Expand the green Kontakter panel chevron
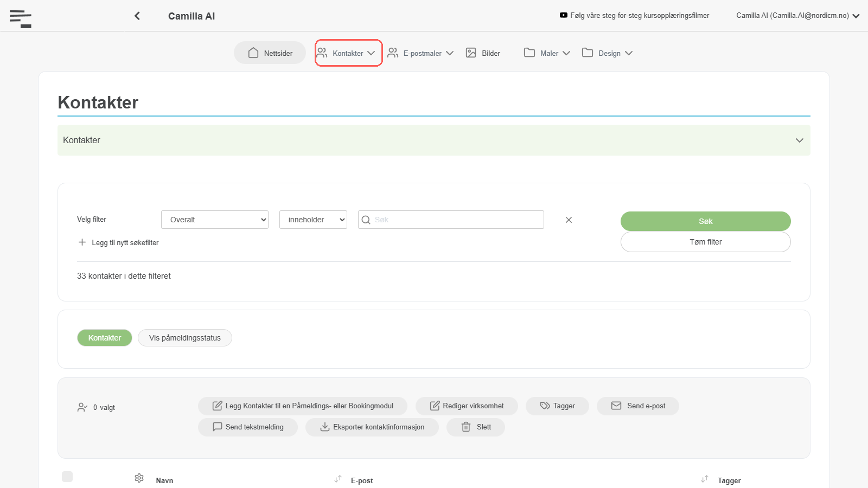The image size is (868, 488). [799, 140]
